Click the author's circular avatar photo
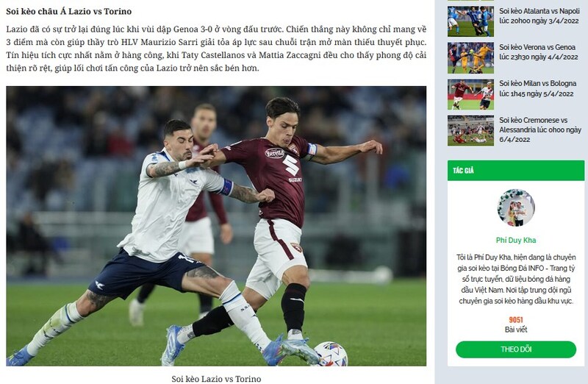588x384 pixels. (516, 207)
